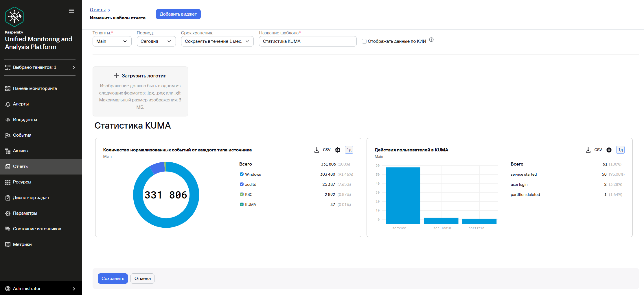Viewport: 644px width, 295px height.
Task: Click the Отмена button
Action: (x=142, y=279)
